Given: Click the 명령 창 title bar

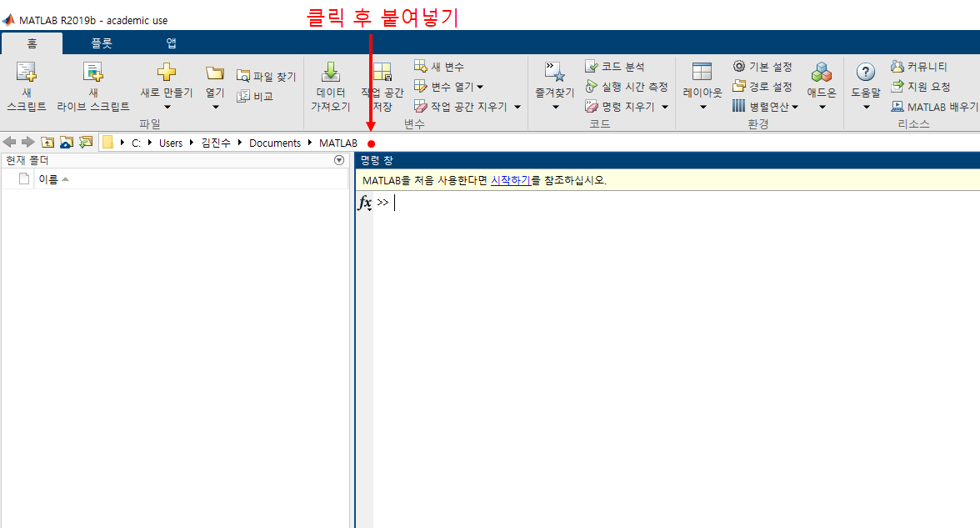Looking at the screenshot, I should (x=667, y=160).
